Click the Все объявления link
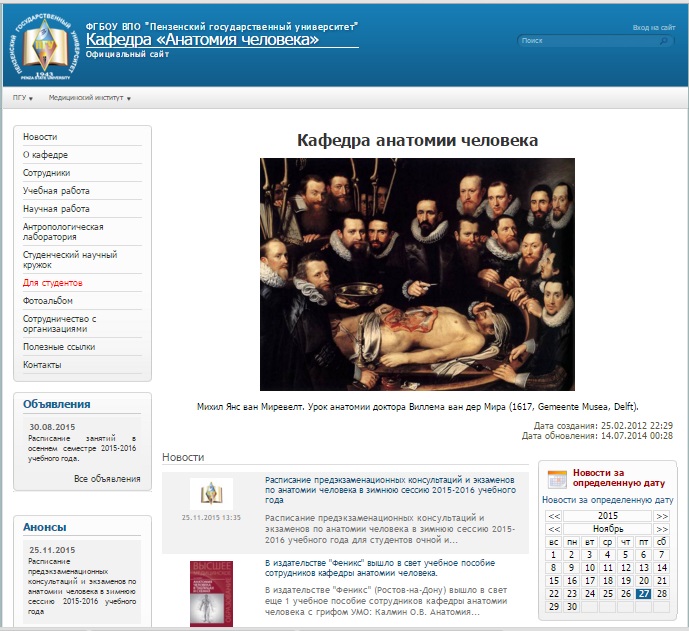This screenshot has height=631, width=689. coord(107,479)
